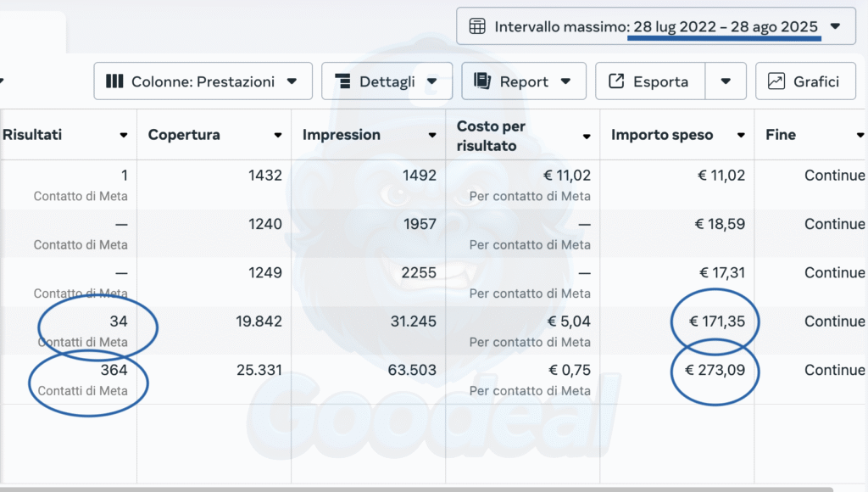Image resolution: width=868 pixels, height=492 pixels.
Task: Open the Grafici charts button
Action: (x=804, y=81)
